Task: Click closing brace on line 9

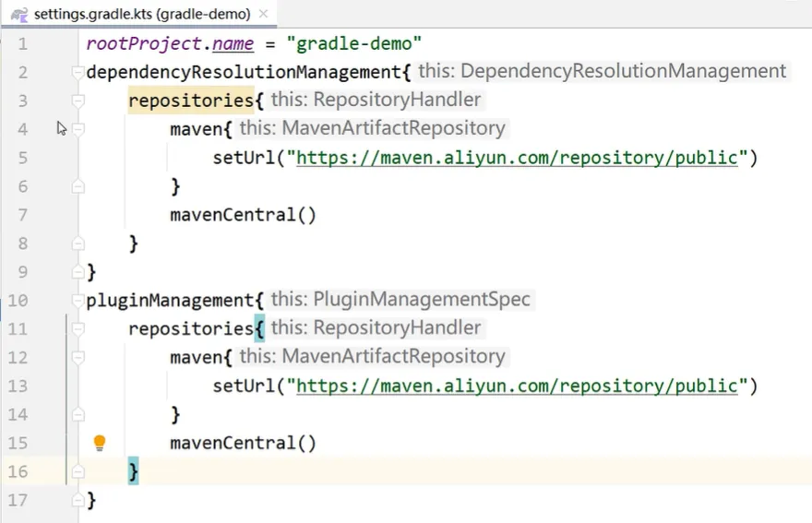Action: tap(91, 272)
